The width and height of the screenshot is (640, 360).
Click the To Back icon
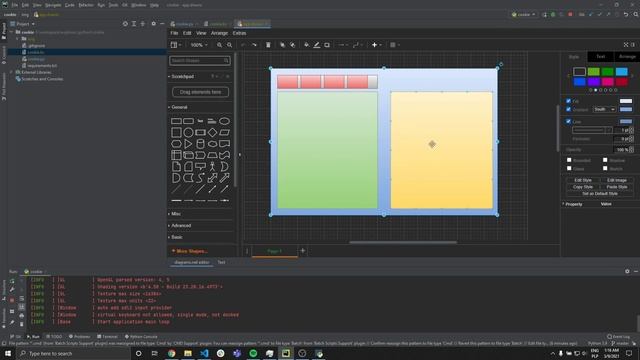coord(293,45)
